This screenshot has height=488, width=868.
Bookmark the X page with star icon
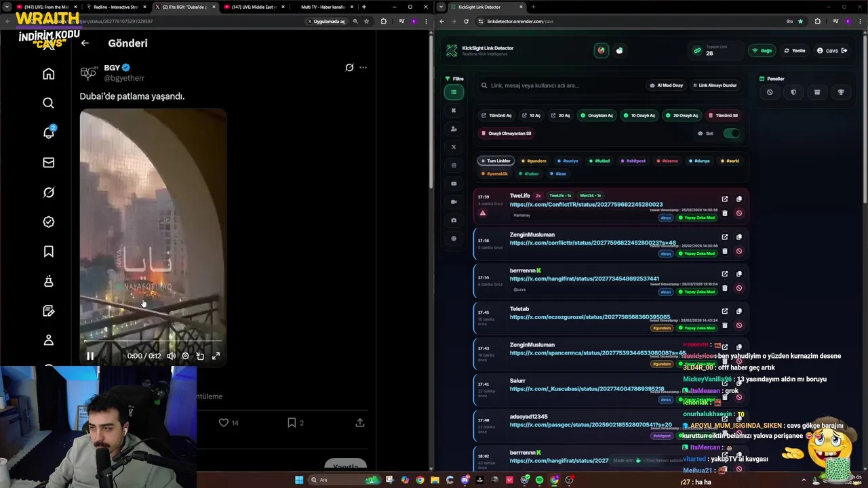pos(366,21)
